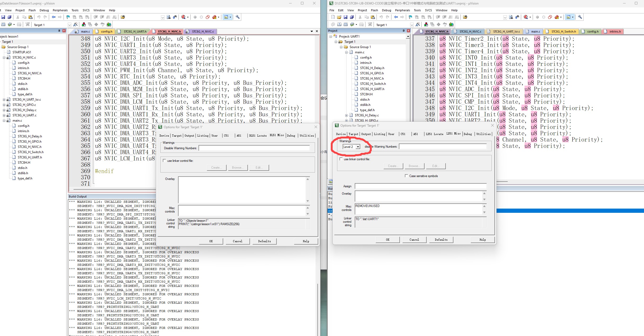Image resolution: width=644 pixels, height=336 pixels.
Task: Click OK in the right options dialog
Action: pos(388,240)
